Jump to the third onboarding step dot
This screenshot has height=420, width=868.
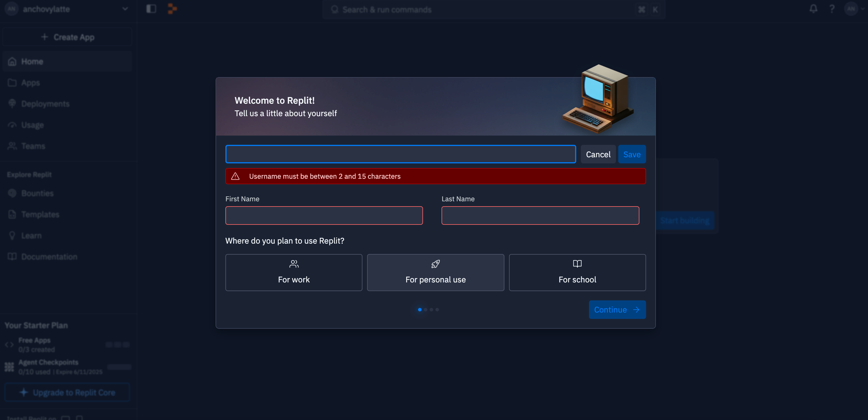click(x=431, y=310)
